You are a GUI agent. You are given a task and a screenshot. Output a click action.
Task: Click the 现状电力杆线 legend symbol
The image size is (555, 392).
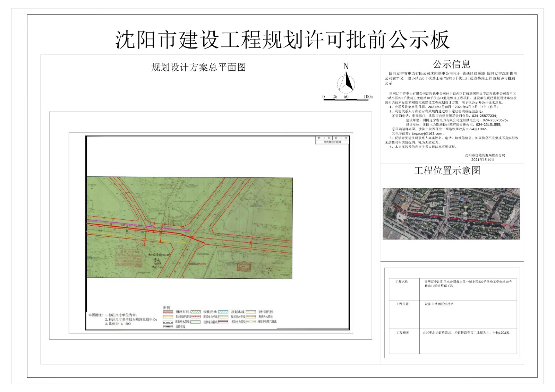tap(196, 317)
